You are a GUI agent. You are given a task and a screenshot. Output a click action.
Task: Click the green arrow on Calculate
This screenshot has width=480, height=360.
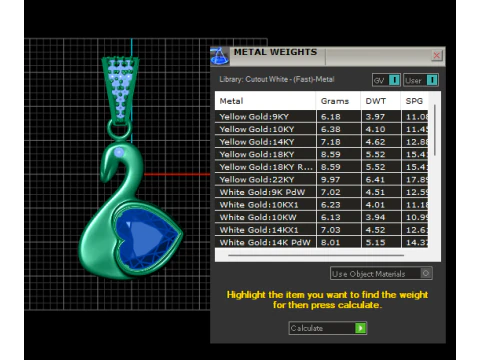point(360,328)
